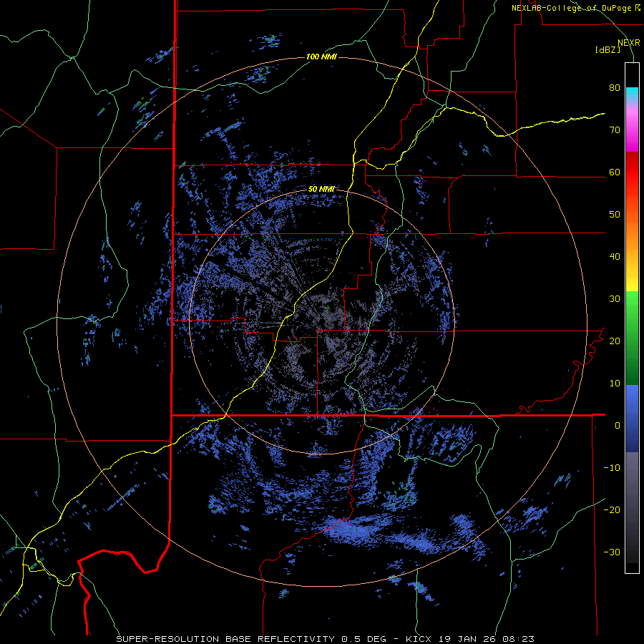Click the -10 value on dBZ scale

[x=612, y=468]
